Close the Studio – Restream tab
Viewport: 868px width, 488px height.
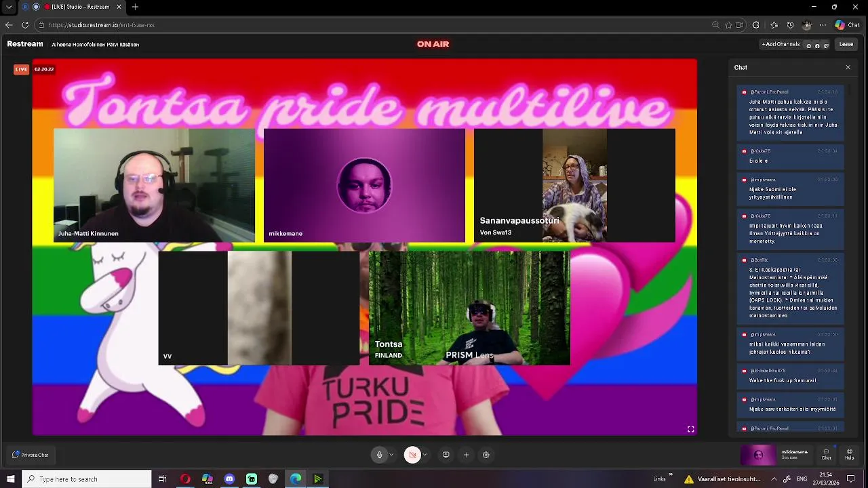(x=120, y=7)
